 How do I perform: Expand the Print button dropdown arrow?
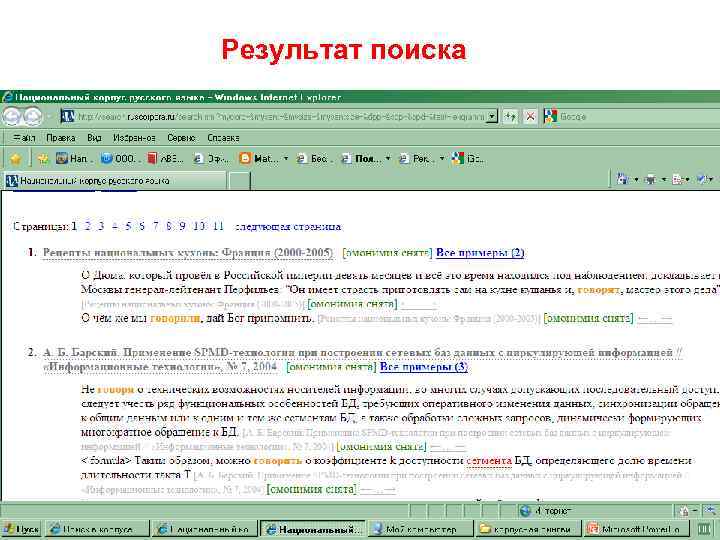coord(664,180)
